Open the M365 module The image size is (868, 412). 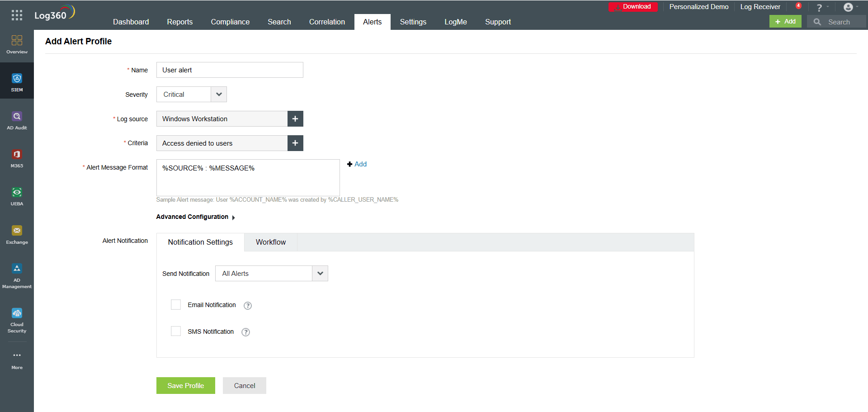[17, 157]
